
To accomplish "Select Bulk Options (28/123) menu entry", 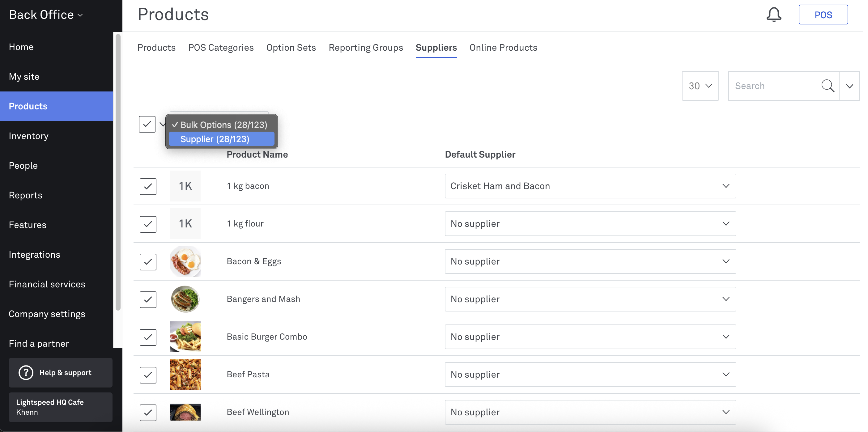I will (x=221, y=125).
